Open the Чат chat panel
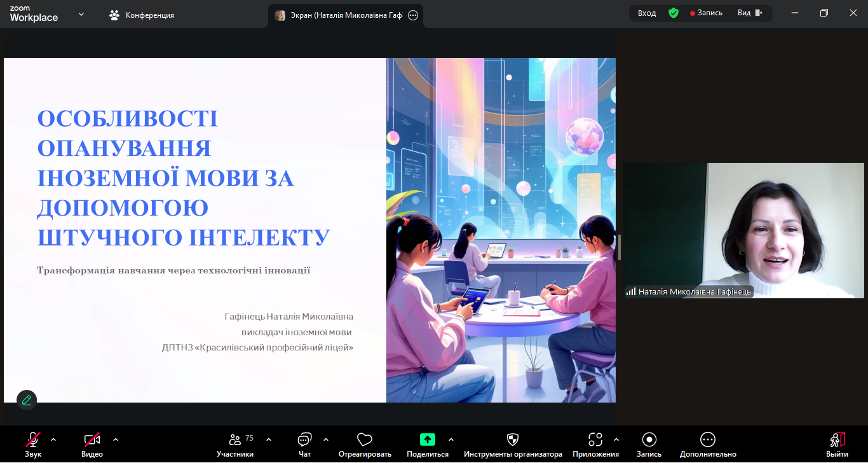868x463 pixels. point(304,439)
